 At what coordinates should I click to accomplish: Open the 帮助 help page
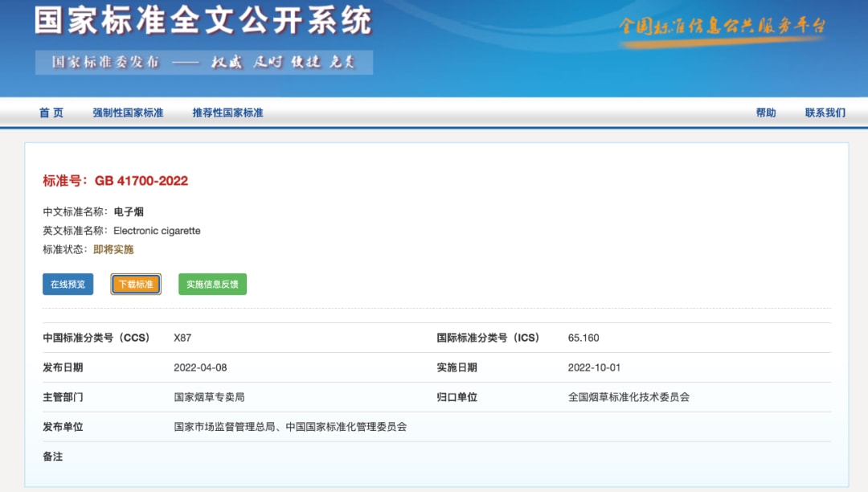pyautogui.click(x=765, y=113)
